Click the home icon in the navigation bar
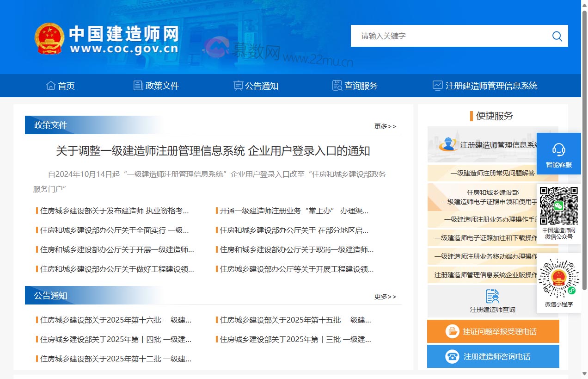The height and width of the screenshot is (379, 588). tap(51, 85)
